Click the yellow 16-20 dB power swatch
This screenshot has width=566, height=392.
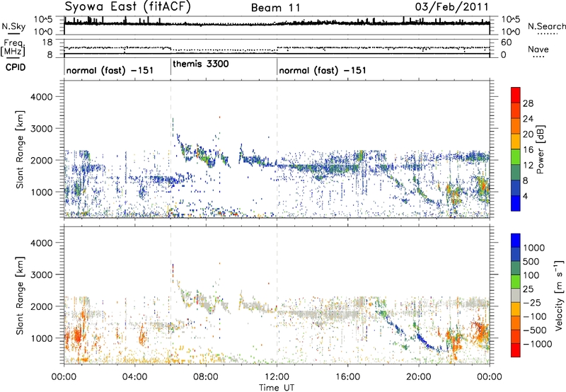(516, 141)
